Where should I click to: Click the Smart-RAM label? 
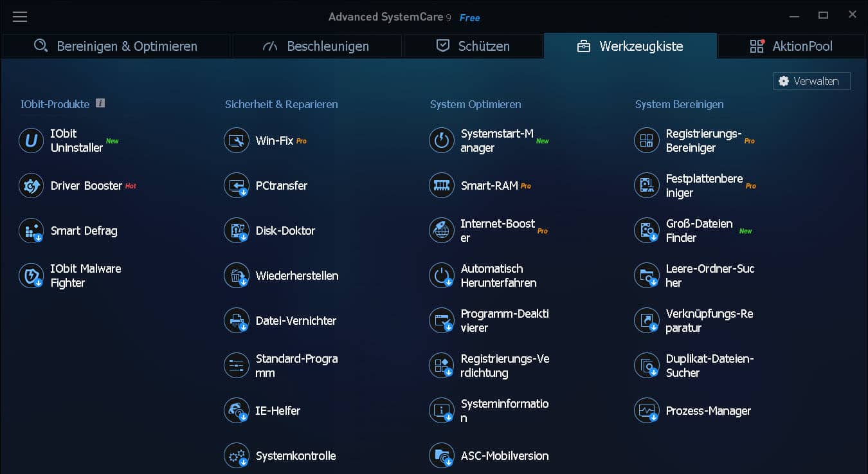click(489, 185)
